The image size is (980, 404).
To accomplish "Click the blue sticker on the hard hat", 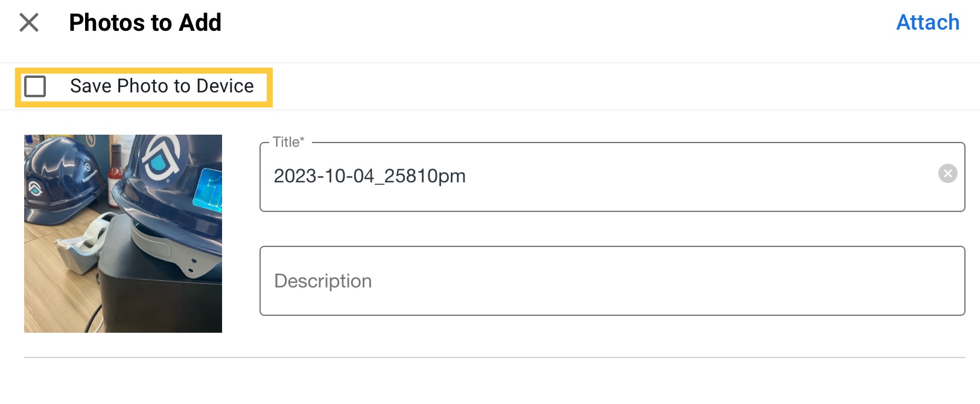I will 208,189.
